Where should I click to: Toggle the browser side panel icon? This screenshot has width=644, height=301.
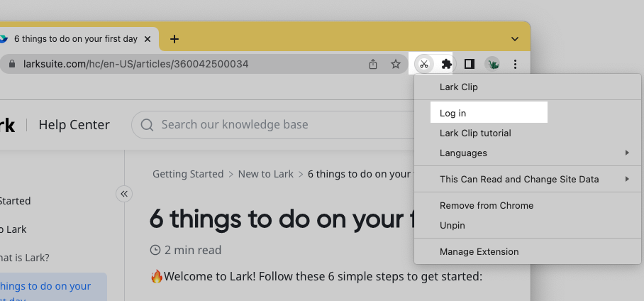click(x=470, y=64)
